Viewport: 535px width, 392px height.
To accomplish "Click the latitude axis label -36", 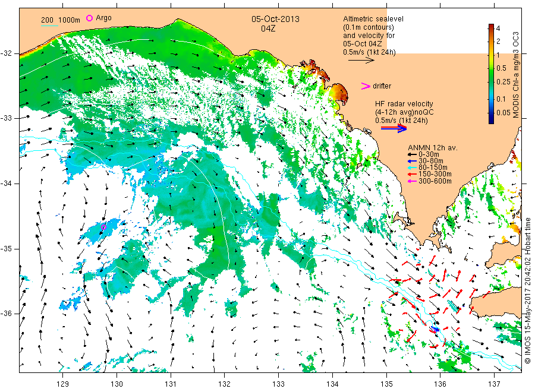I will [x=6, y=314].
